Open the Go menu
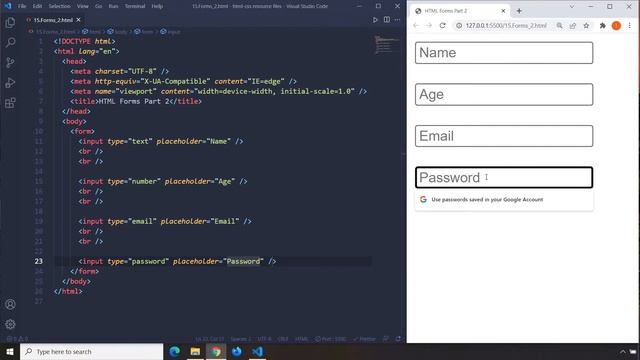Screen dimensions: 640x360 tap(98, 6)
